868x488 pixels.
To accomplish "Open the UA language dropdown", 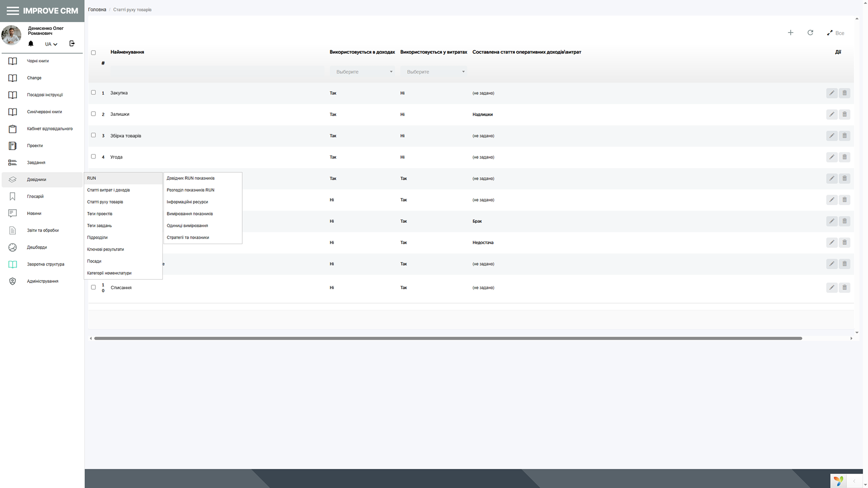I will [x=51, y=44].
